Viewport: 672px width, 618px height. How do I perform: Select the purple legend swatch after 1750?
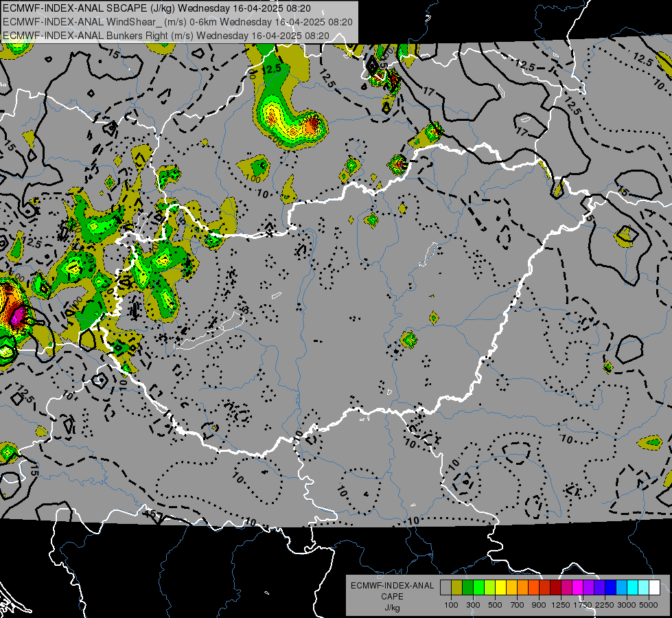point(589,588)
